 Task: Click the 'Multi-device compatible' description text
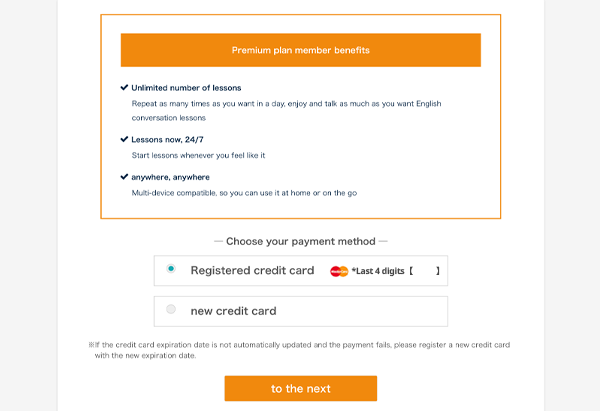[245, 193]
